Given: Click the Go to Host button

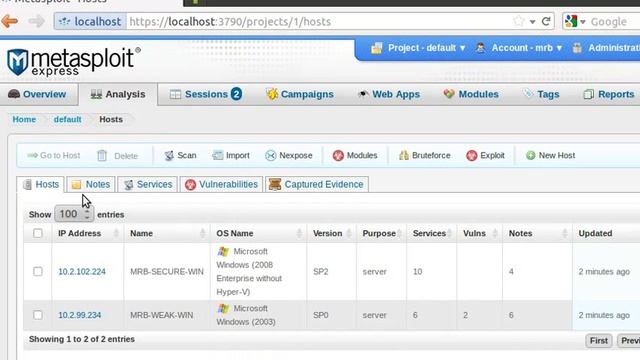Looking at the screenshot, I should click(53, 156).
